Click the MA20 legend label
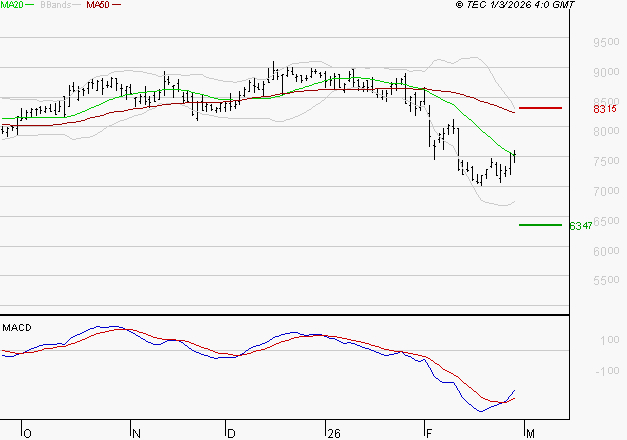 12,5
